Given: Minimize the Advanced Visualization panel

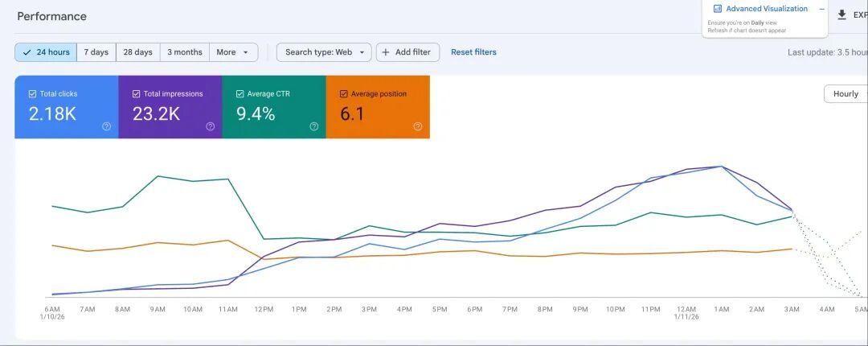Looking at the screenshot, I should [x=821, y=9].
